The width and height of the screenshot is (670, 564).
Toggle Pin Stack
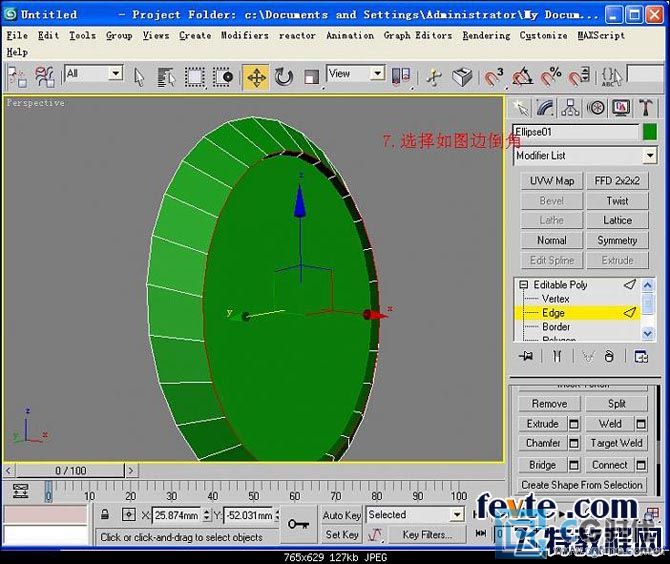point(526,356)
